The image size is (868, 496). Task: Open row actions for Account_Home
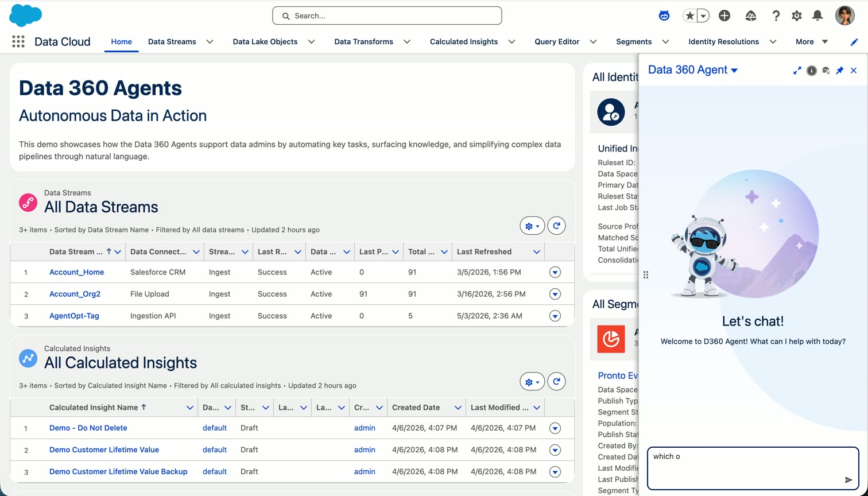555,272
